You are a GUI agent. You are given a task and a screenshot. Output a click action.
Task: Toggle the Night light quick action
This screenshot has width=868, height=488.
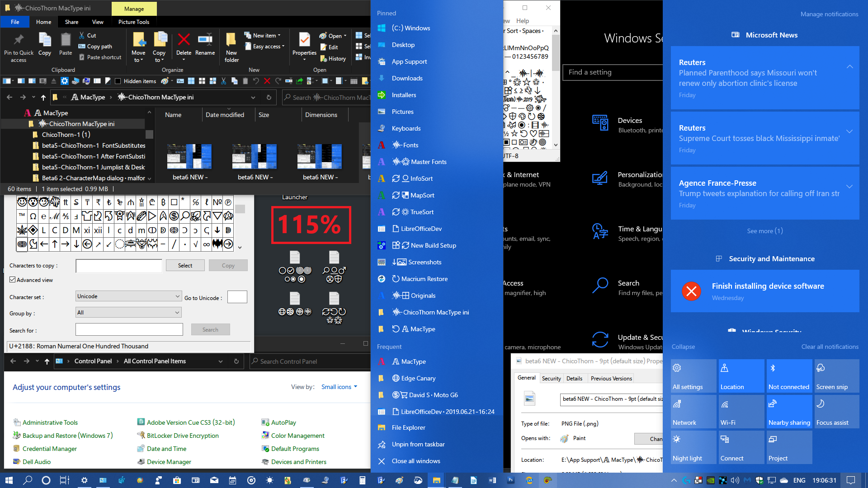(x=693, y=447)
